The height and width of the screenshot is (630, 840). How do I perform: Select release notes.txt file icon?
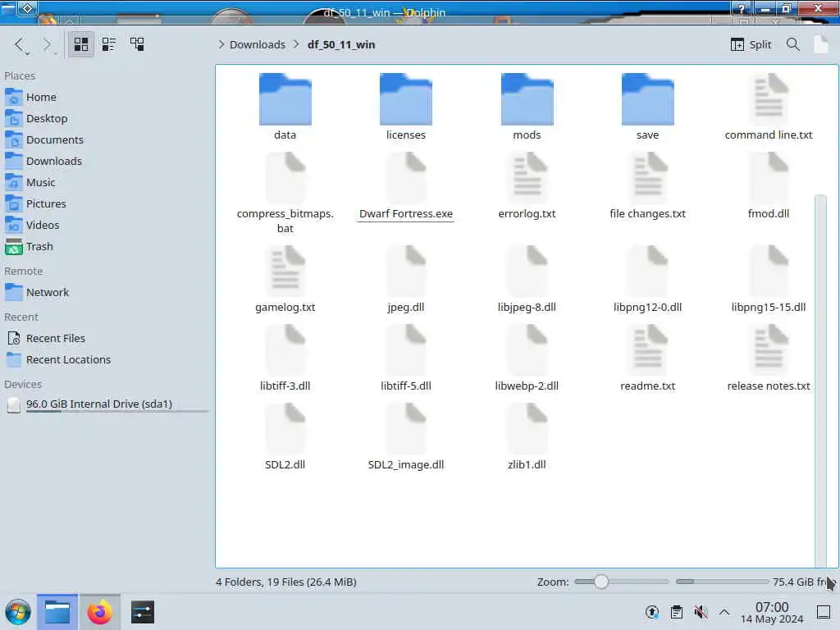769,349
